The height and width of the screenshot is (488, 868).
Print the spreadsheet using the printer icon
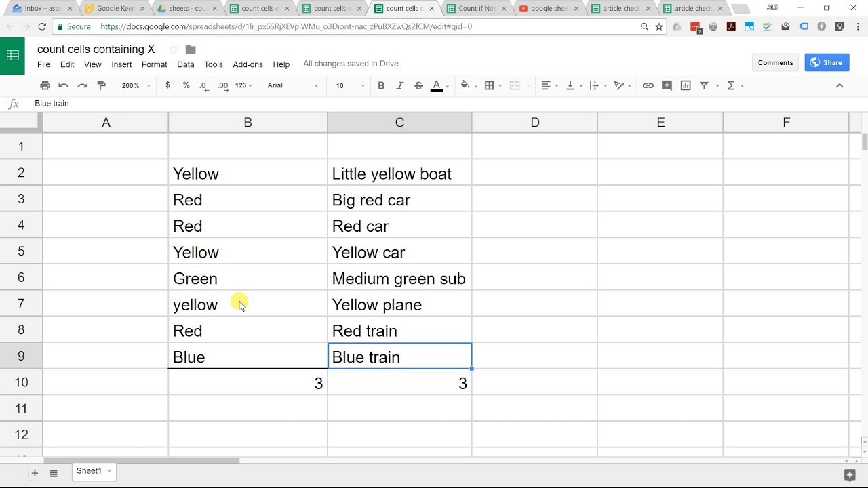pos(45,85)
